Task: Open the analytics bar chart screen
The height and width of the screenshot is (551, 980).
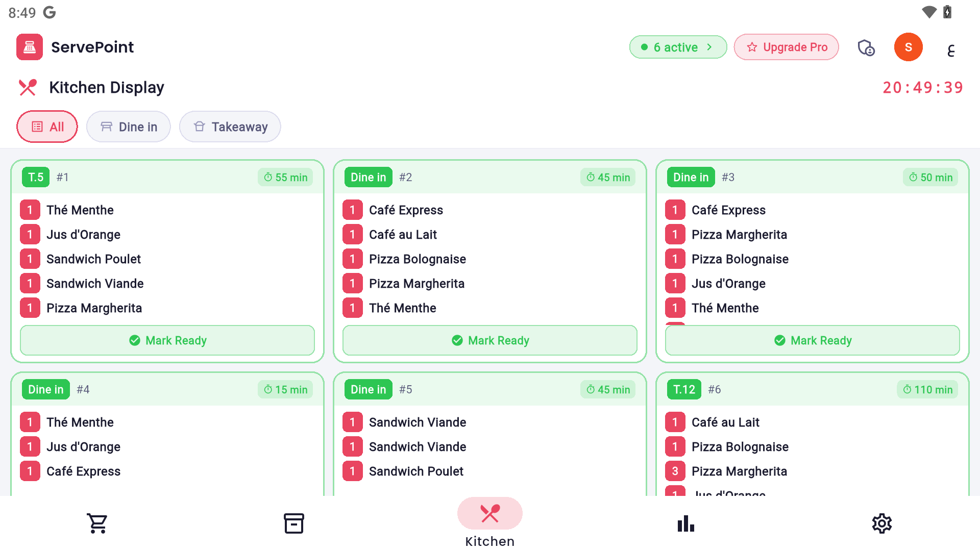Action: [685, 523]
